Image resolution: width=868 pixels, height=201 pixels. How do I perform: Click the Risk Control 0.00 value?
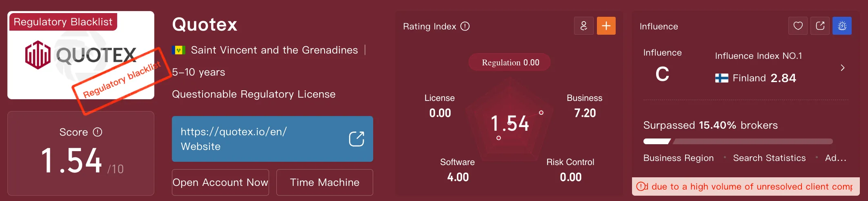[570, 177]
